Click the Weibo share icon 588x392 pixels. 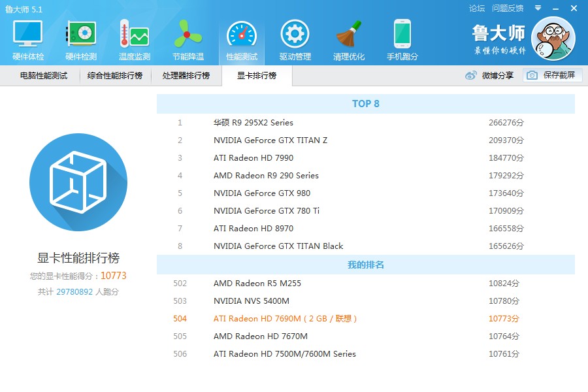pos(470,75)
